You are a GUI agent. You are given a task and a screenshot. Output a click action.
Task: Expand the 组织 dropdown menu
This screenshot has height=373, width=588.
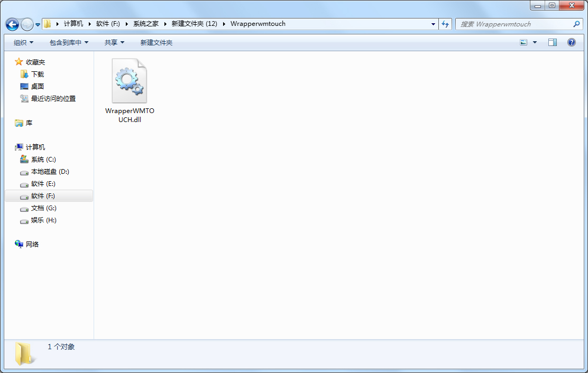(23, 42)
